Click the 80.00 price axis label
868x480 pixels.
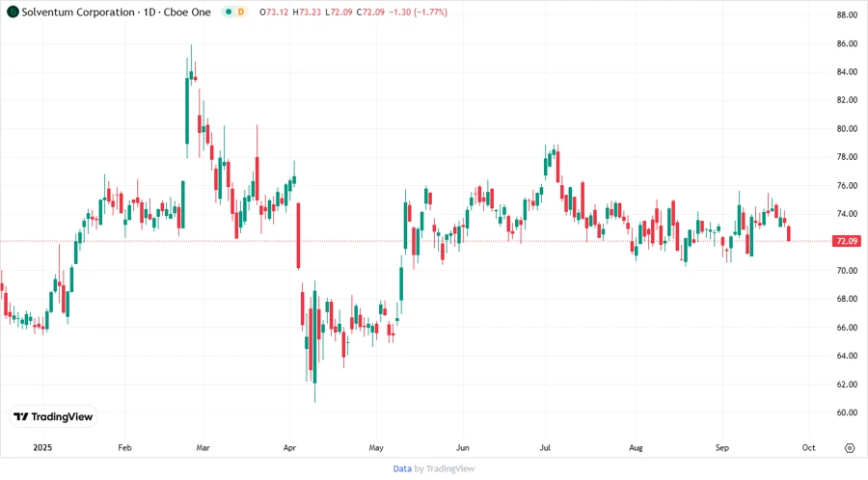(x=847, y=129)
